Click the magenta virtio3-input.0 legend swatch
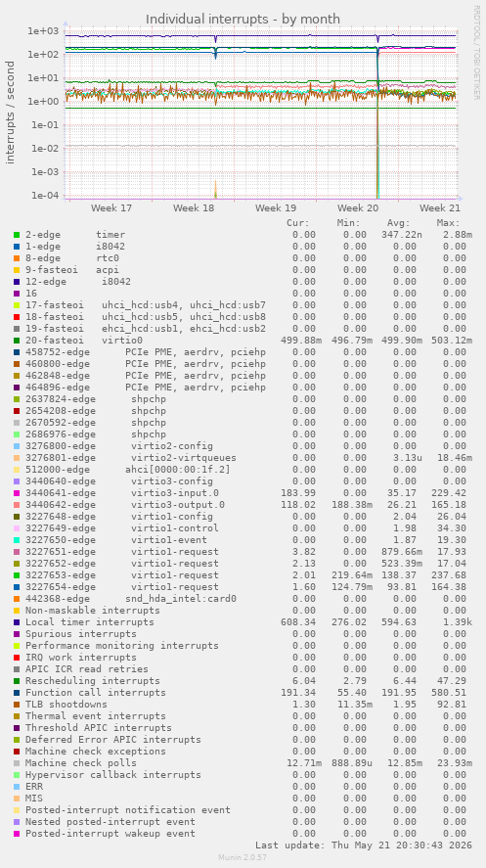 17,493
